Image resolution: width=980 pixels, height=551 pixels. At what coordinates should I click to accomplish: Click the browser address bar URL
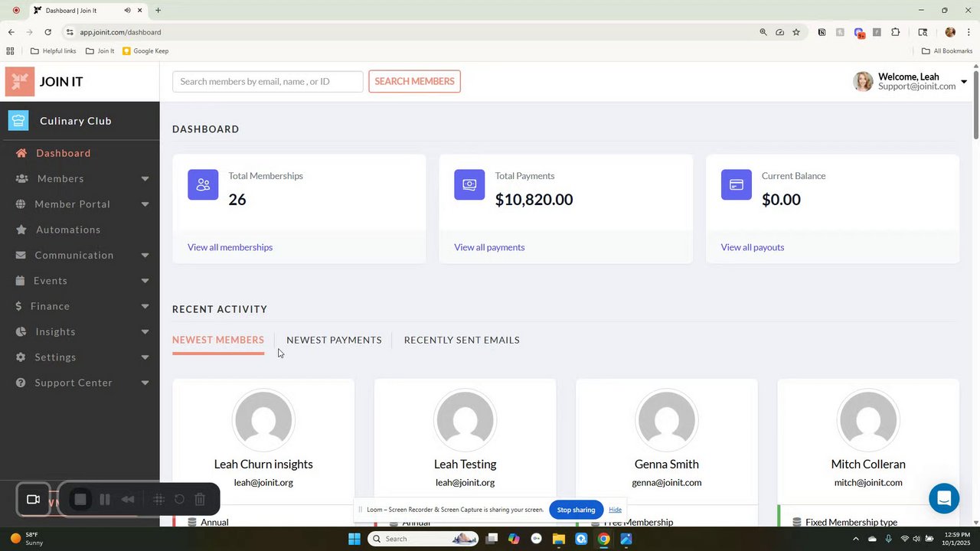click(120, 32)
